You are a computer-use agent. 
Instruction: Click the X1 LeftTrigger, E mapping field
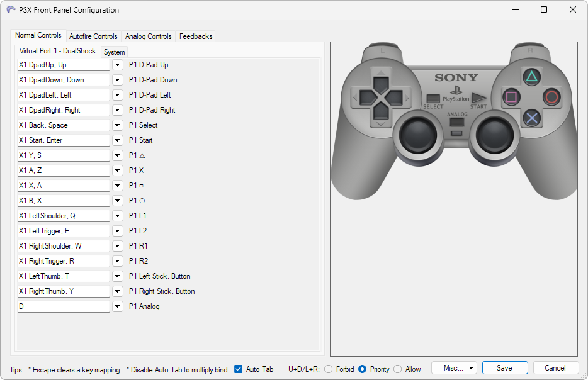click(64, 231)
